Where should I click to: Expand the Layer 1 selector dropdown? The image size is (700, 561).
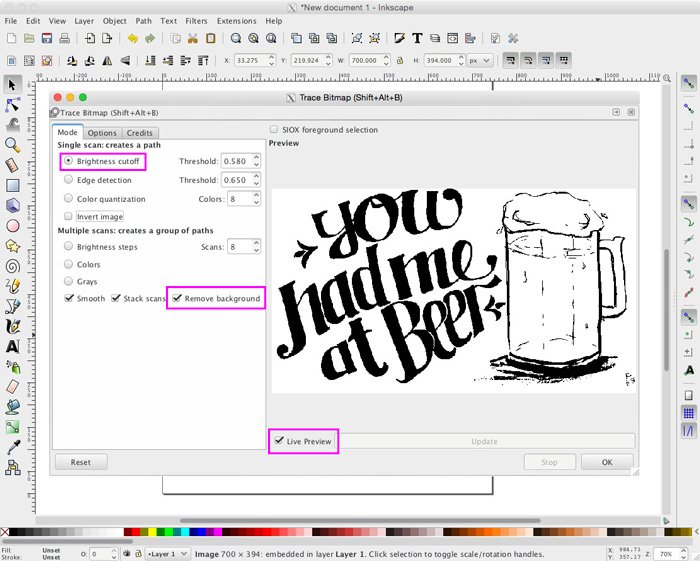[x=167, y=553]
